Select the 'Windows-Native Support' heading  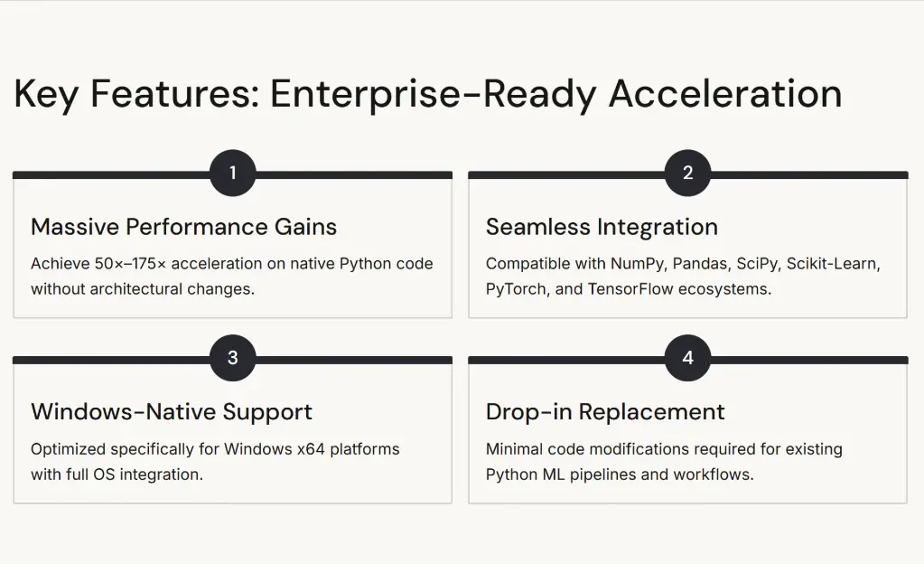[x=172, y=412]
